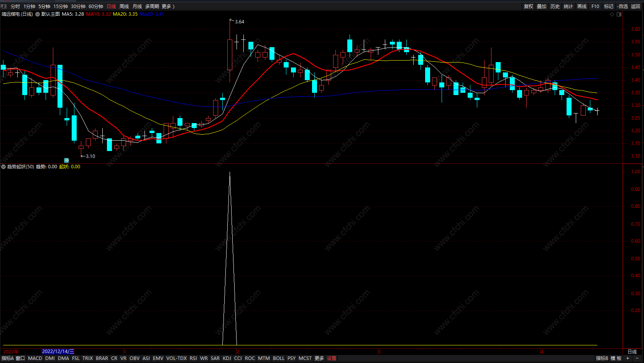This screenshot has width=644, height=363.
Task: Open F10 company info
Action: tap(595, 6)
